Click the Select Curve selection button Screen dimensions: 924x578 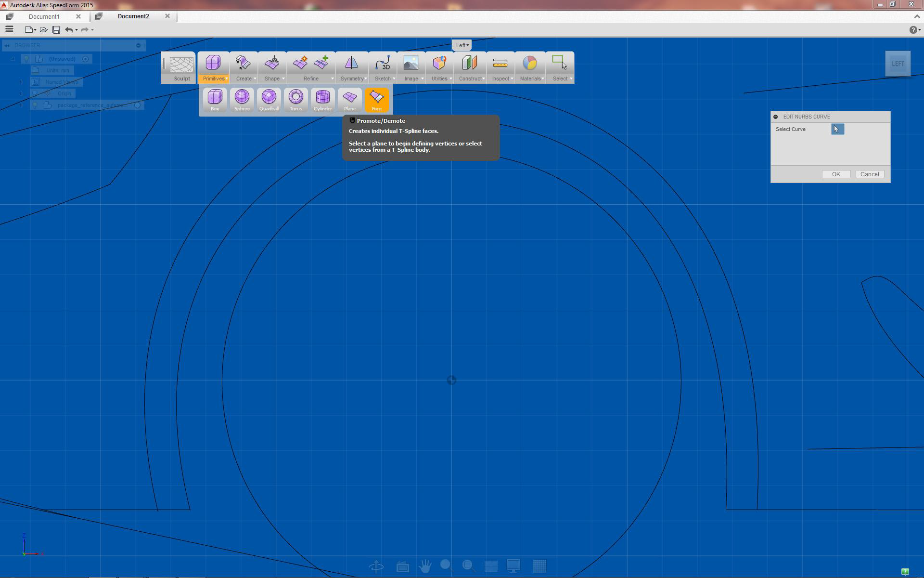coord(837,129)
